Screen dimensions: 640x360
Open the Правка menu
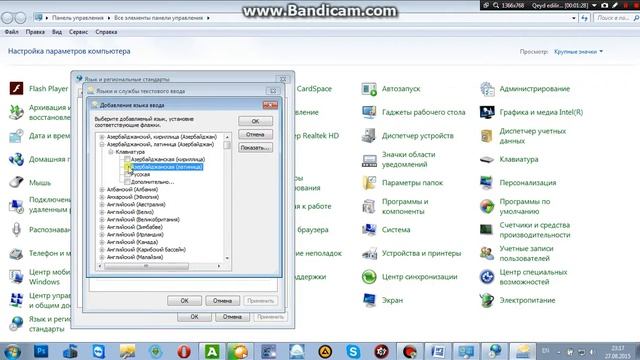[x=35, y=32]
